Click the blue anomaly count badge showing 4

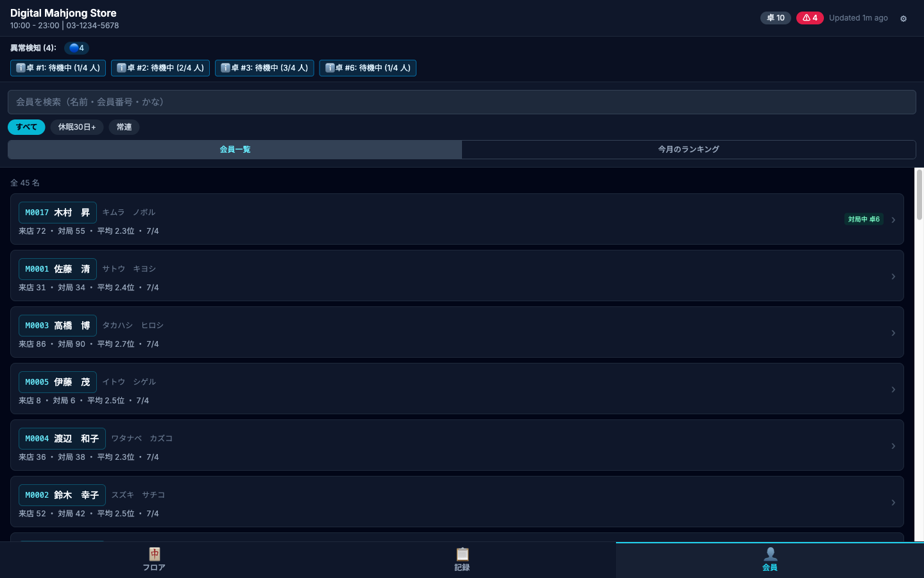pyautogui.click(x=76, y=48)
